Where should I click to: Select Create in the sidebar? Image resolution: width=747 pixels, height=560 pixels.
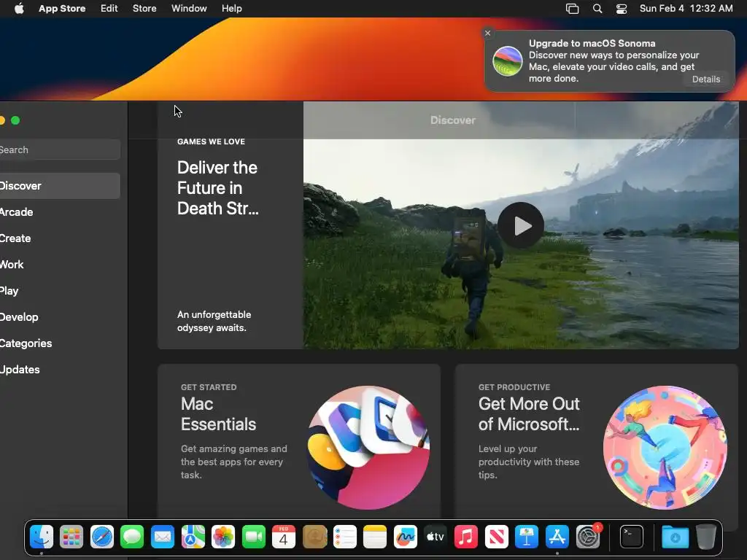[x=58, y=238]
